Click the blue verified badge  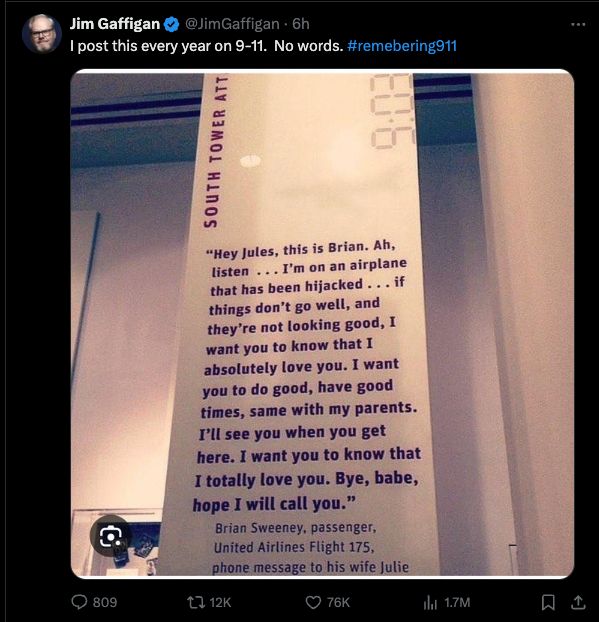(171, 24)
